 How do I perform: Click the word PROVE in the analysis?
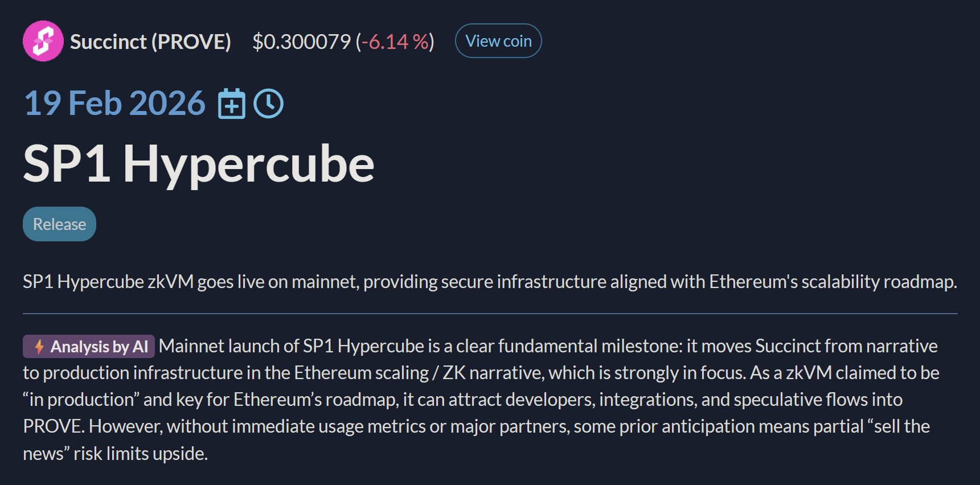pos(53,426)
